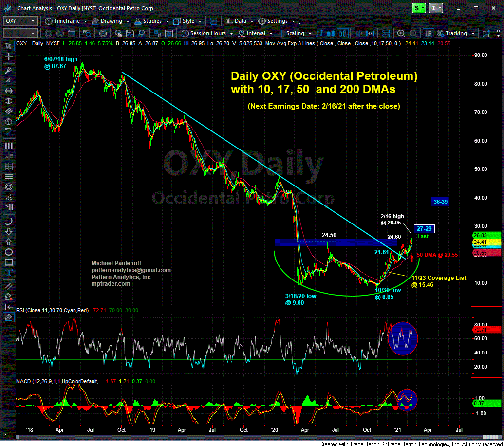Click the save chart floppy-disk icon

(x=130, y=33)
